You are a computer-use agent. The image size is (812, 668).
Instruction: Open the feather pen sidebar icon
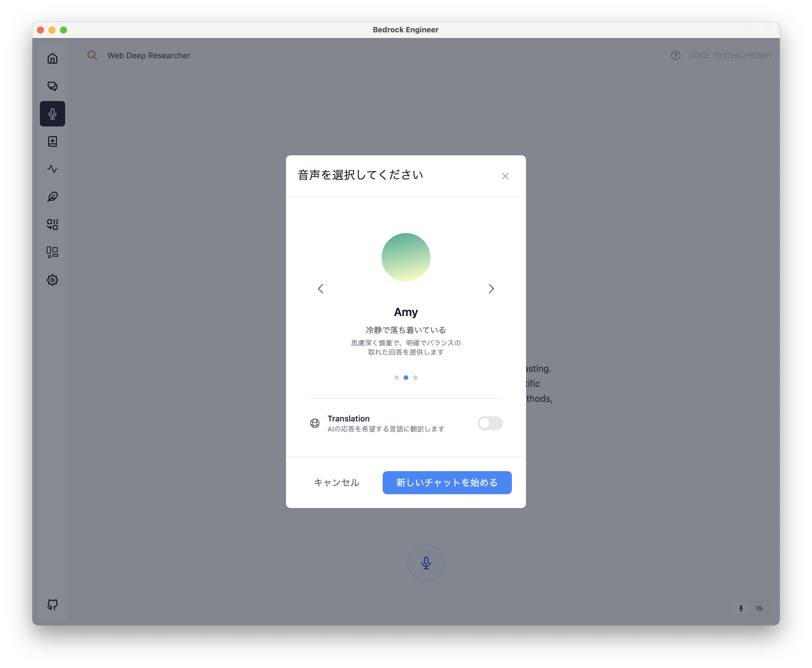click(x=52, y=197)
